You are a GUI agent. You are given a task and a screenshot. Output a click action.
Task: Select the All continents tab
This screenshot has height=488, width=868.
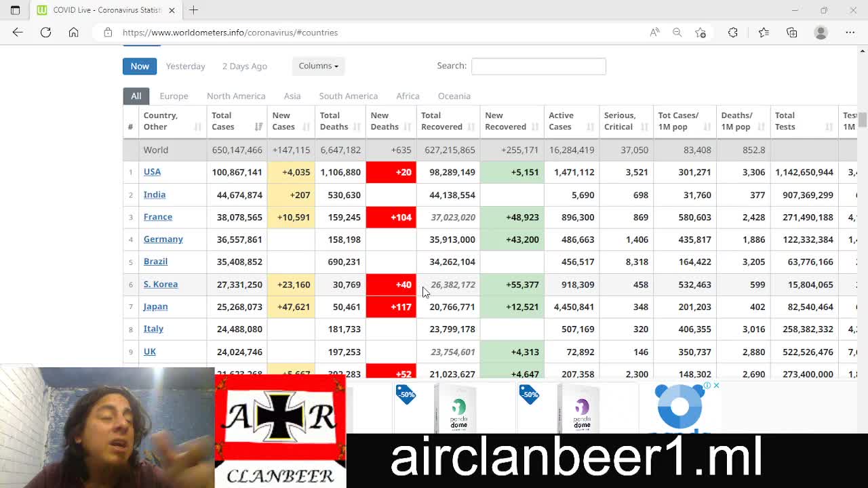136,96
